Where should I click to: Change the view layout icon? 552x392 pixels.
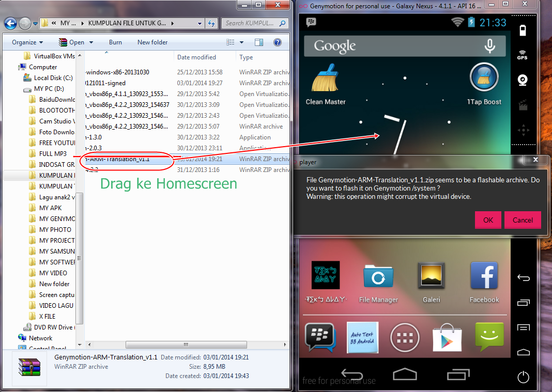(x=231, y=42)
